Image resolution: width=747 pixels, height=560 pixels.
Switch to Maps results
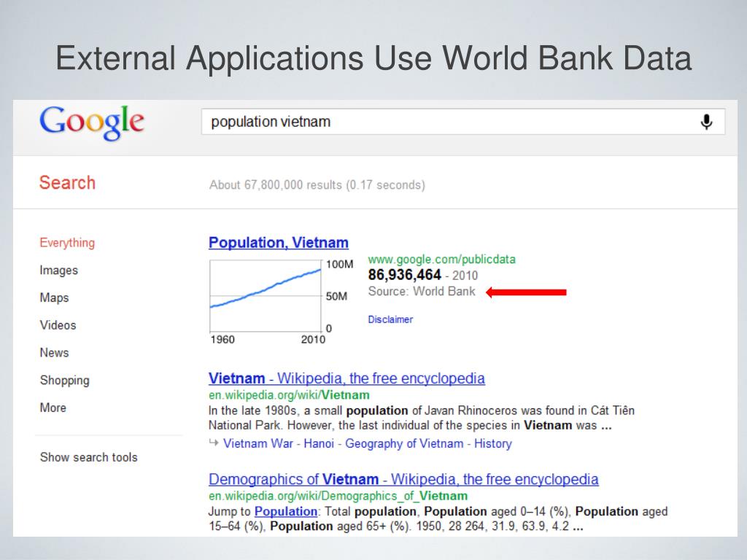[54, 297]
